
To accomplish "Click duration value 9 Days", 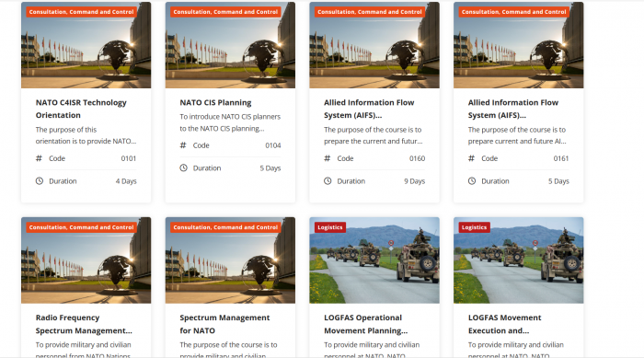I will [414, 181].
